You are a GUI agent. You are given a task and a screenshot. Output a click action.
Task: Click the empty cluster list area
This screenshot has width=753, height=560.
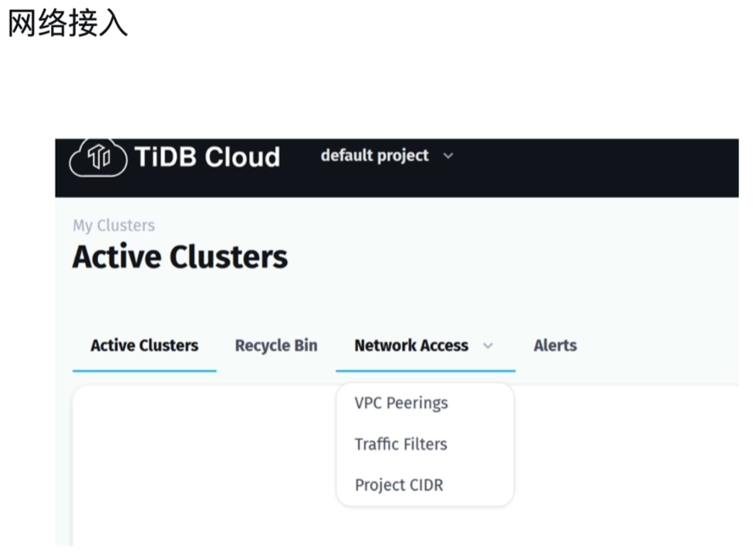[x=193, y=478]
